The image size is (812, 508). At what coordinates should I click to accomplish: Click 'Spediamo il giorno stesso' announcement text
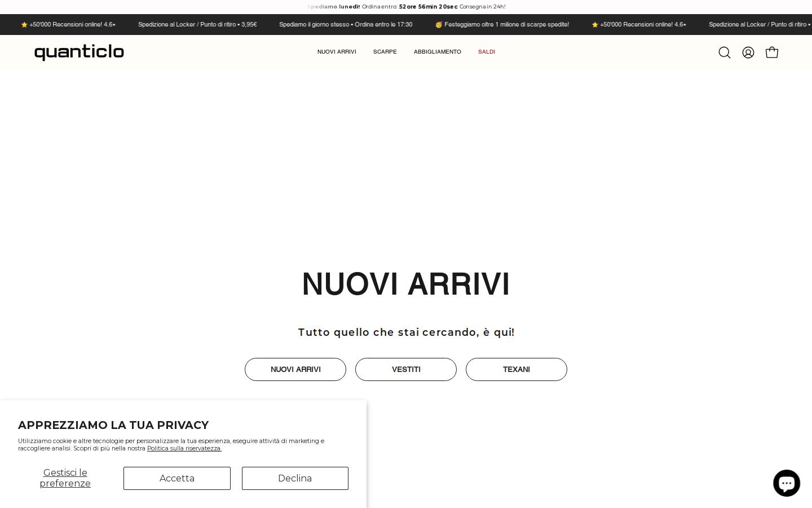pos(346,24)
